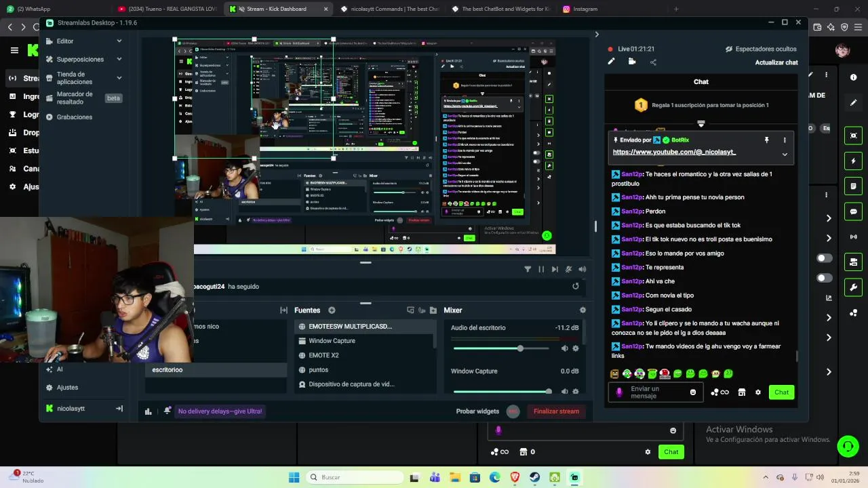868x488 pixels.
Task: Toggle the recording indicator beside Probar widgets
Action: tap(513, 411)
